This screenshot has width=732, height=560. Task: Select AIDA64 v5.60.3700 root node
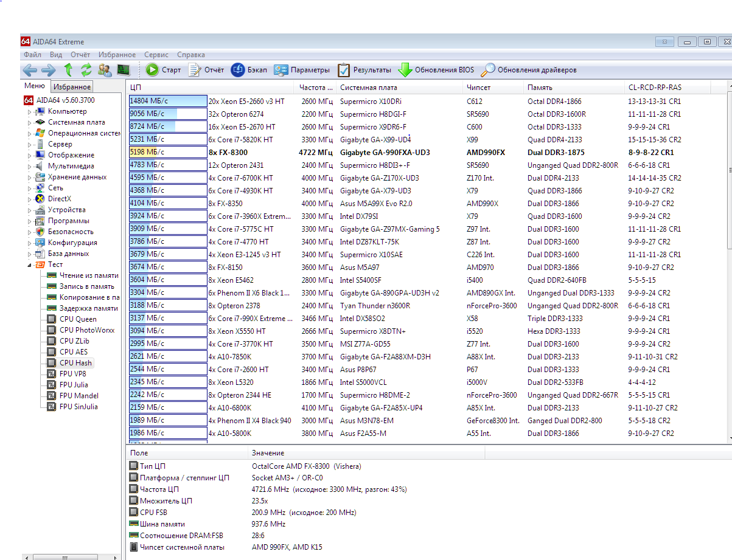click(59, 100)
